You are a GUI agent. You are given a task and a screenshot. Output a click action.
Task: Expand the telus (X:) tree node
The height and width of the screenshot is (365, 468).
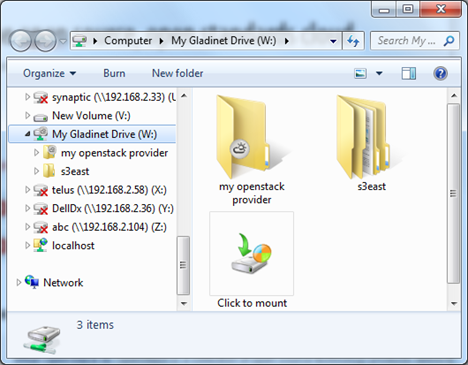pyautogui.click(x=28, y=190)
